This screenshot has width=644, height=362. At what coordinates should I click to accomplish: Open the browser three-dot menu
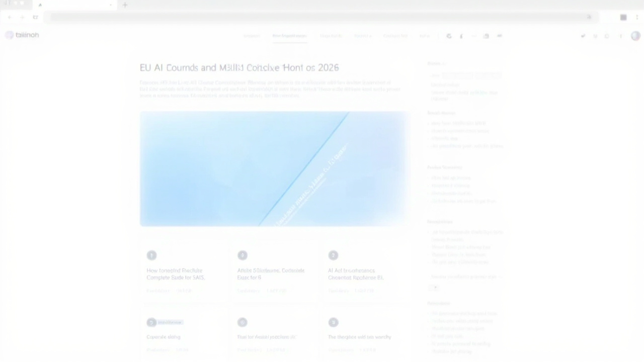636,17
